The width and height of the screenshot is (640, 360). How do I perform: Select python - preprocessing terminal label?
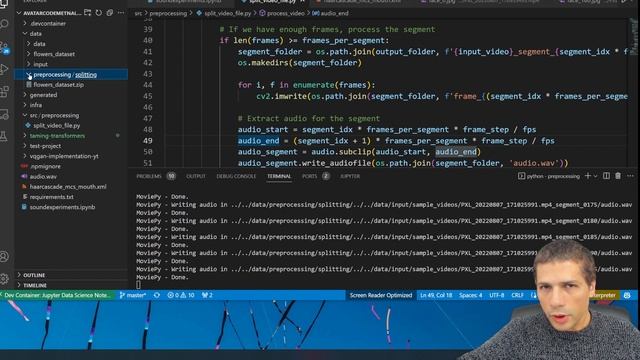point(549,176)
